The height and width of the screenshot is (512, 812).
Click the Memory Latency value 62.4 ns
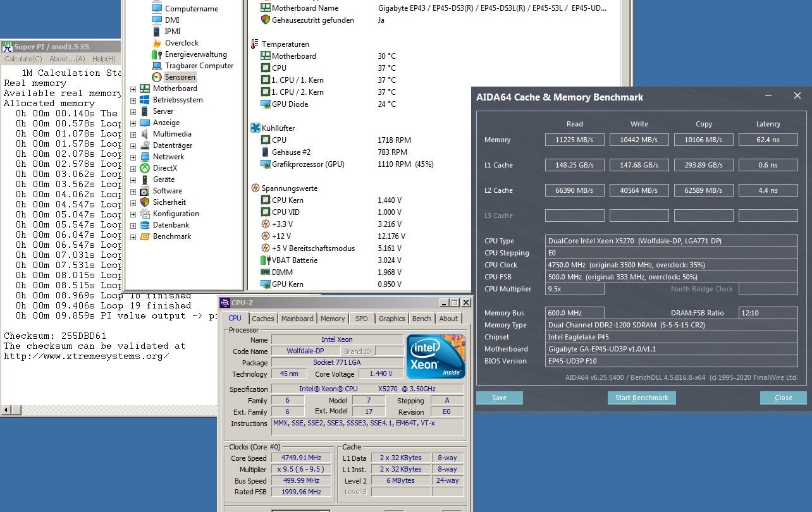click(768, 140)
